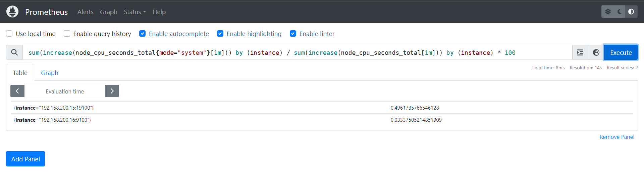Click into the PromQL expression input

(x=297, y=52)
